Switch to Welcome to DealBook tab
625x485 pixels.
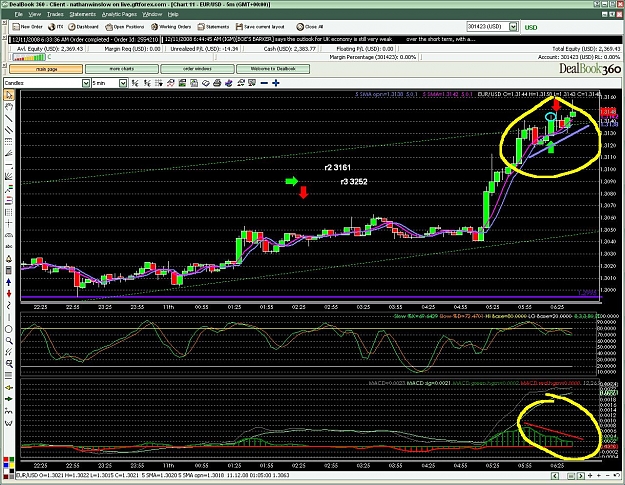[x=273, y=69]
